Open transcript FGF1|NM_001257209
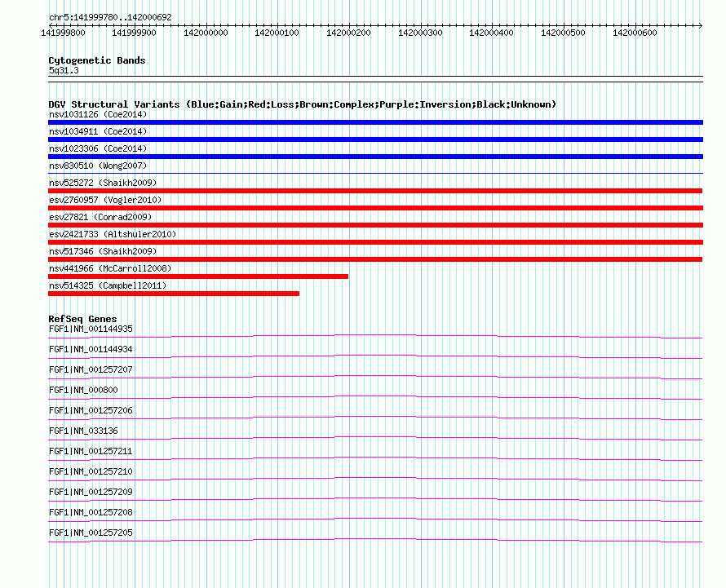The image size is (726, 588). [91, 492]
